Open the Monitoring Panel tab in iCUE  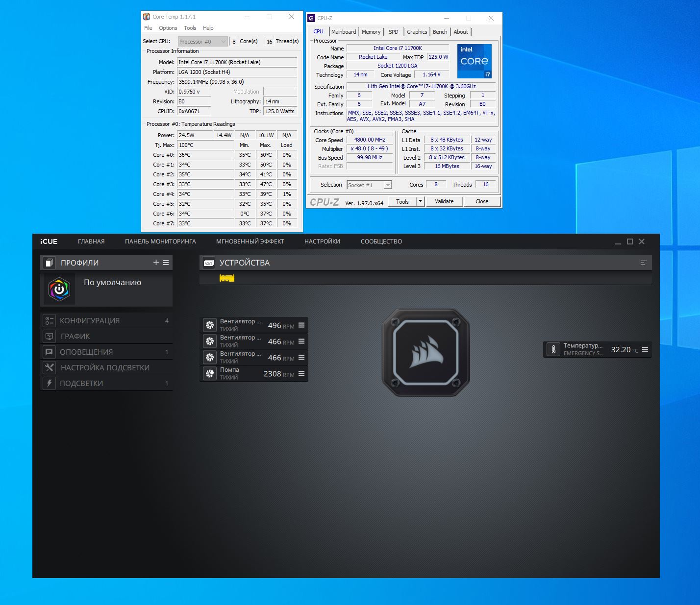[x=160, y=242]
